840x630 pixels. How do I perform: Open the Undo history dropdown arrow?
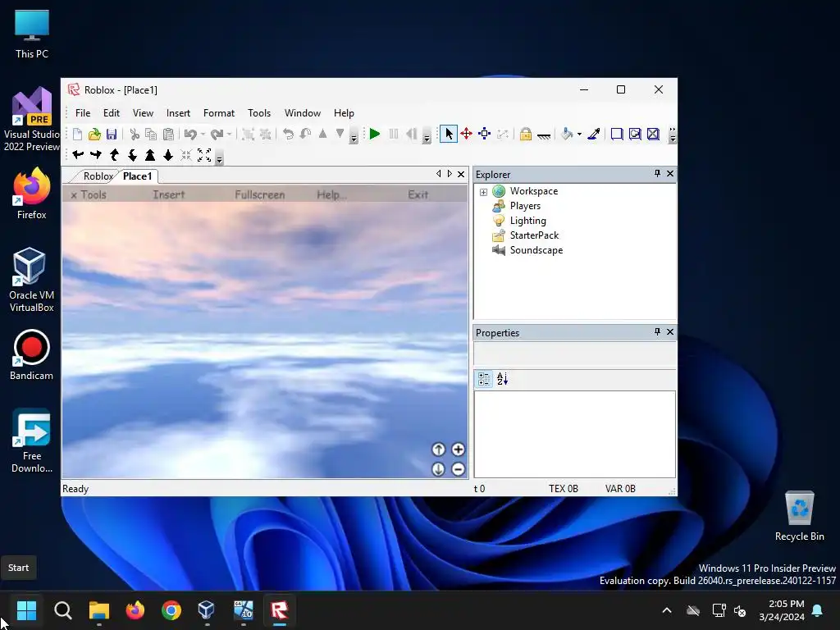tap(203, 134)
